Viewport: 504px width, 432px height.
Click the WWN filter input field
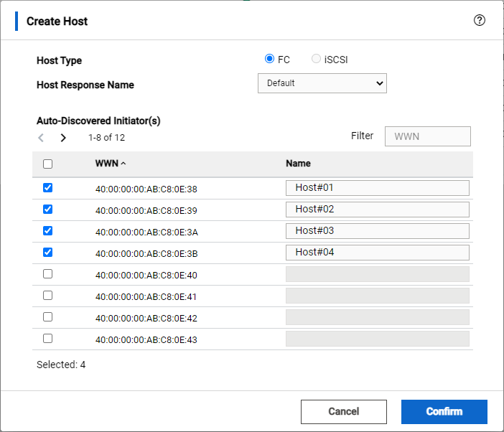(428, 136)
